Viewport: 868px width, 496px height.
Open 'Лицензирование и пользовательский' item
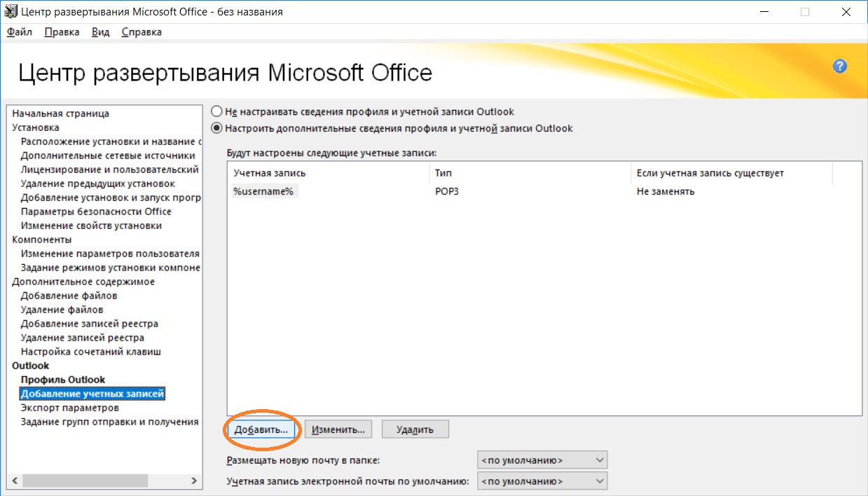(110, 170)
